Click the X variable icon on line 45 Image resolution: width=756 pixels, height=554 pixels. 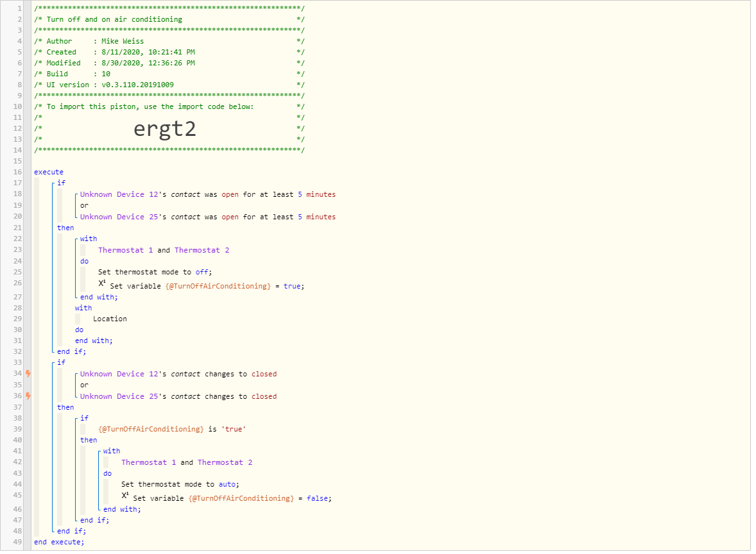[125, 496]
